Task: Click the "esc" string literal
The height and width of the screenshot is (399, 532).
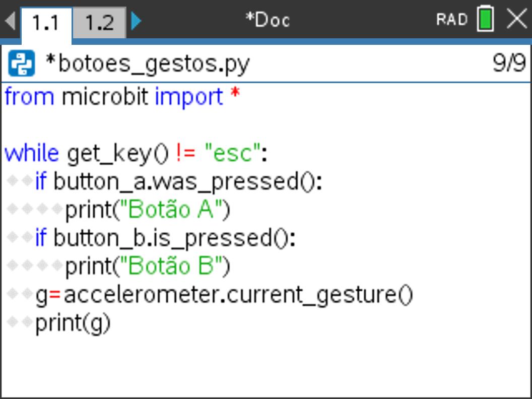Action: pos(233,153)
